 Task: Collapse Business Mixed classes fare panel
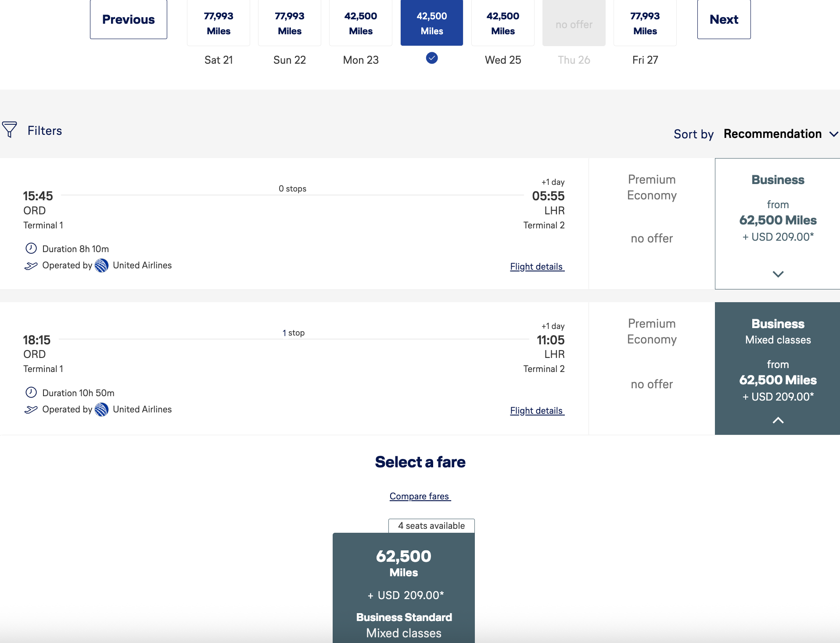(778, 420)
